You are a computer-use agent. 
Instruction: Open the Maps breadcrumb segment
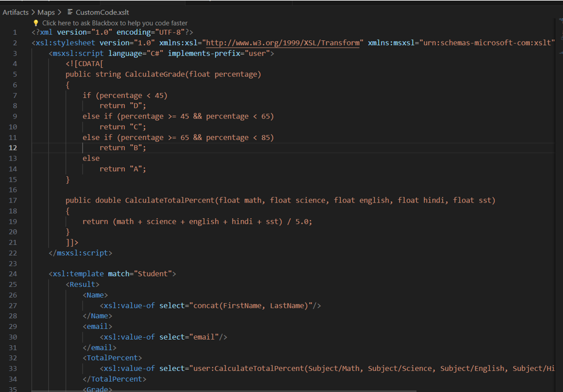point(46,12)
